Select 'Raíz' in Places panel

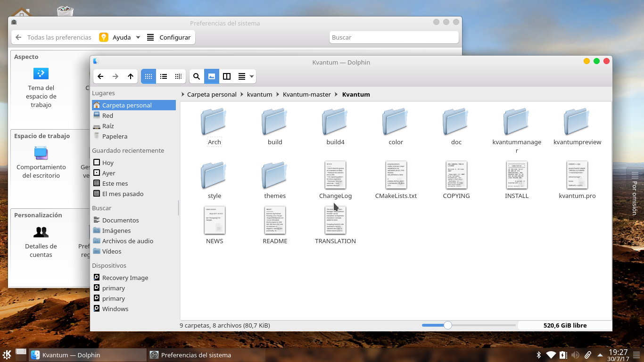(x=134, y=126)
